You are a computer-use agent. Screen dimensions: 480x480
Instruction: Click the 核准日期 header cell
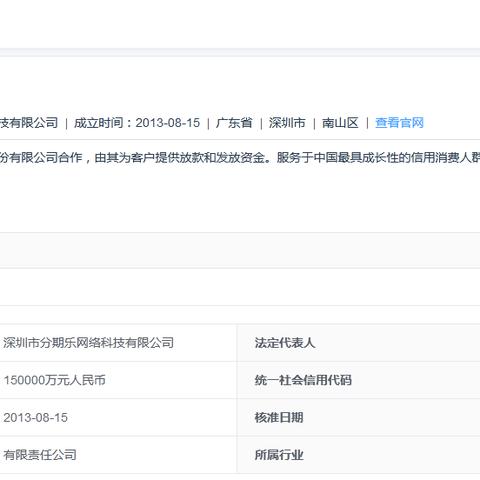point(359,417)
